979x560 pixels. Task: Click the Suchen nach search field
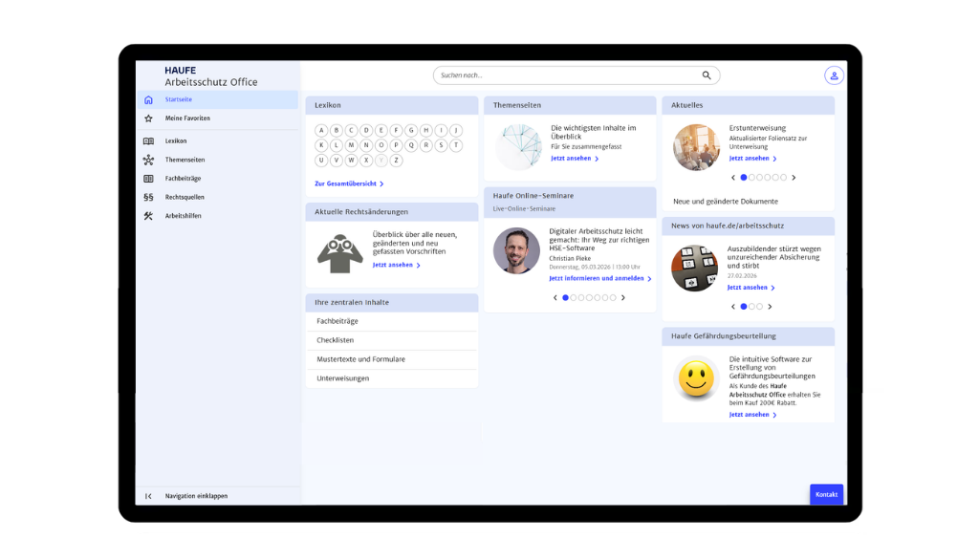[564, 75]
